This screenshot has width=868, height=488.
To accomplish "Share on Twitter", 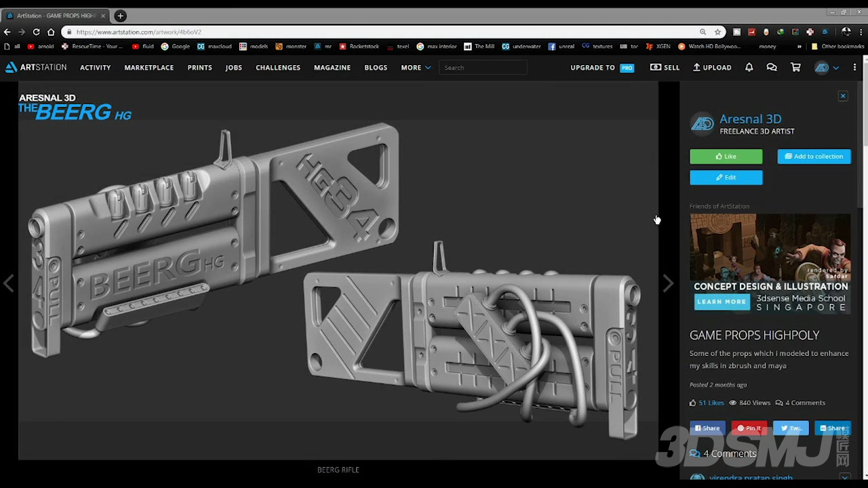I will pyautogui.click(x=791, y=428).
